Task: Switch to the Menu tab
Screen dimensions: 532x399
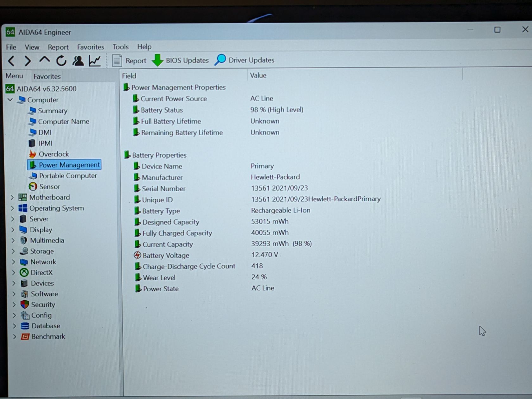Action: pos(14,76)
